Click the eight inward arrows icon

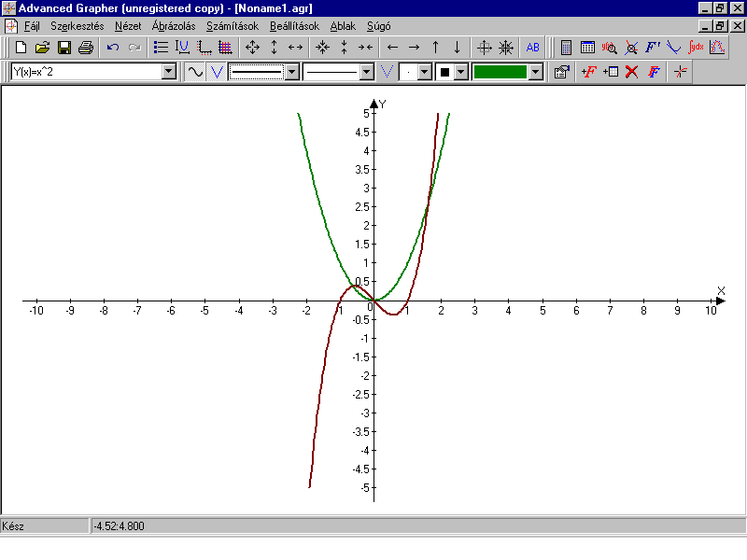506,48
